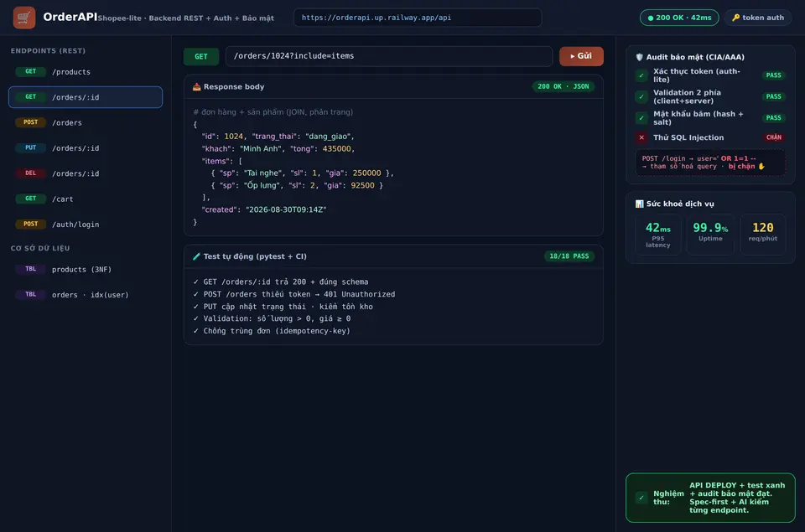Screen dimensions: 805x532
Task: Click the base URL address field
Action: click(x=418, y=18)
